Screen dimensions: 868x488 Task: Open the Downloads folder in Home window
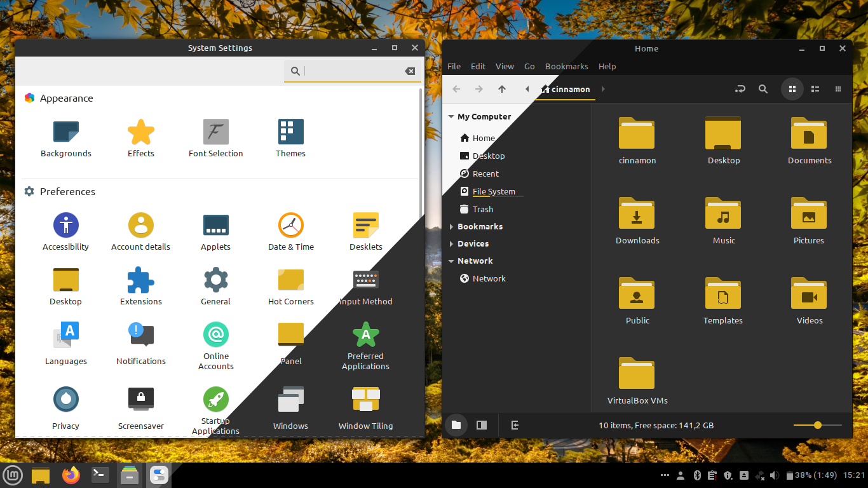pos(637,220)
